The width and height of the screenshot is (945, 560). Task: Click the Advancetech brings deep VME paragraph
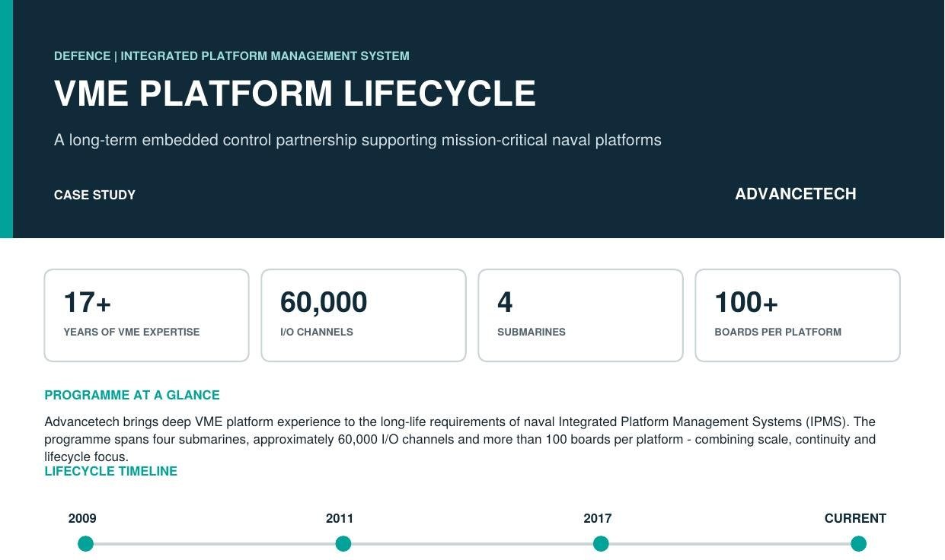click(x=460, y=439)
